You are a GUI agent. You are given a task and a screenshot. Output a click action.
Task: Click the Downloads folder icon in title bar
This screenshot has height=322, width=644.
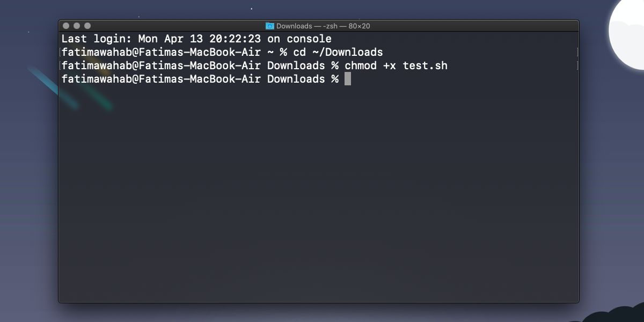point(269,26)
